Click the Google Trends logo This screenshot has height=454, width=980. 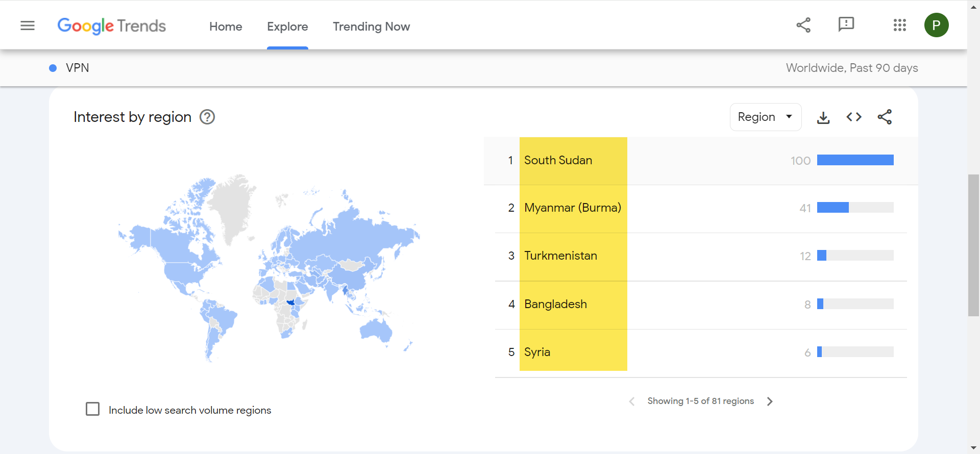[111, 26]
